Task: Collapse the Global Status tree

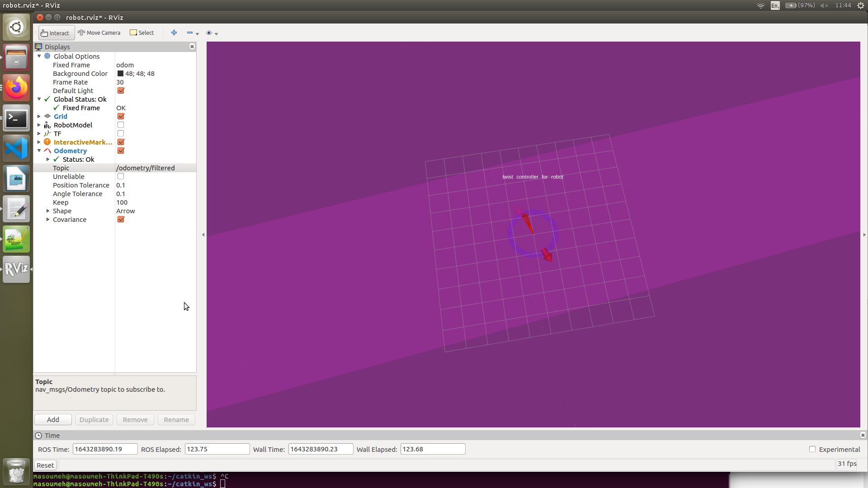Action: [39, 99]
